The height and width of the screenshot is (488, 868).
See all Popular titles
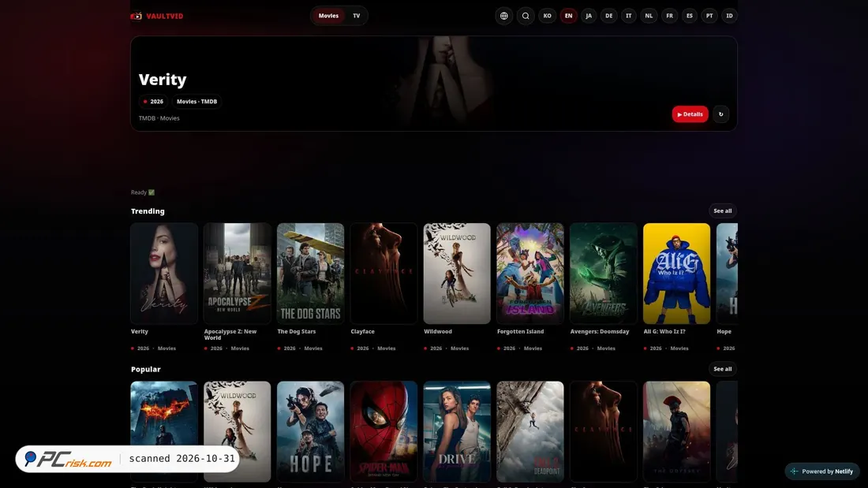click(722, 369)
